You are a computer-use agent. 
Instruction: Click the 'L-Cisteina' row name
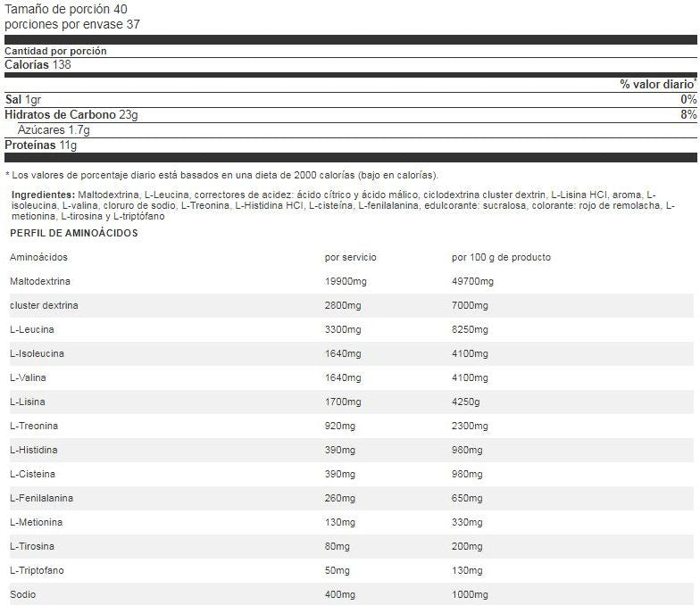tap(32, 474)
